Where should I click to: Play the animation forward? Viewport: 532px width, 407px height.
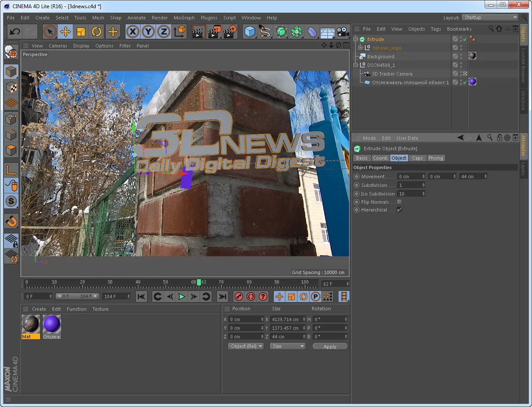(x=182, y=297)
